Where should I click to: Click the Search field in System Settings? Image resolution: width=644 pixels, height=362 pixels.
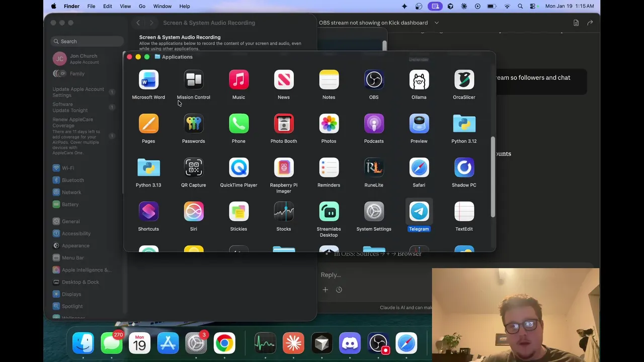coord(88,41)
